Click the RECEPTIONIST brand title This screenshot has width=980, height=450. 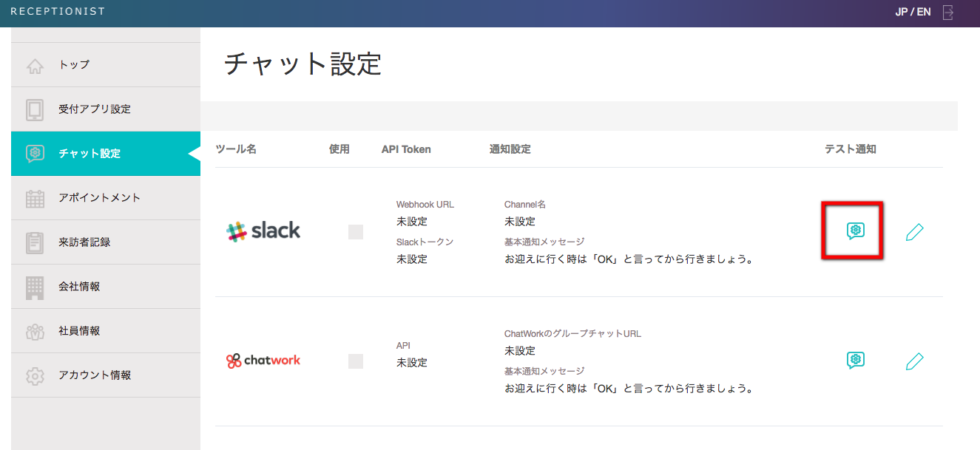58,12
